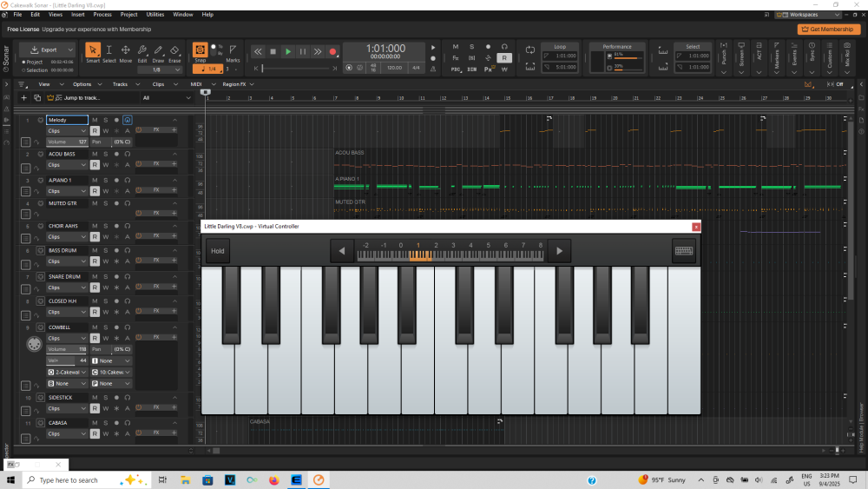This screenshot has height=489, width=868.
Task: Open the Utilities menu
Action: pos(155,15)
